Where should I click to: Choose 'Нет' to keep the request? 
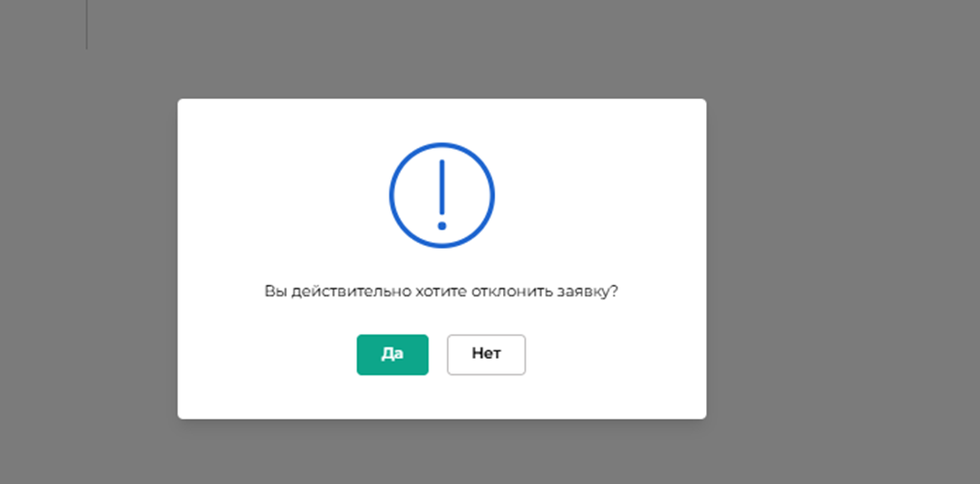click(487, 355)
